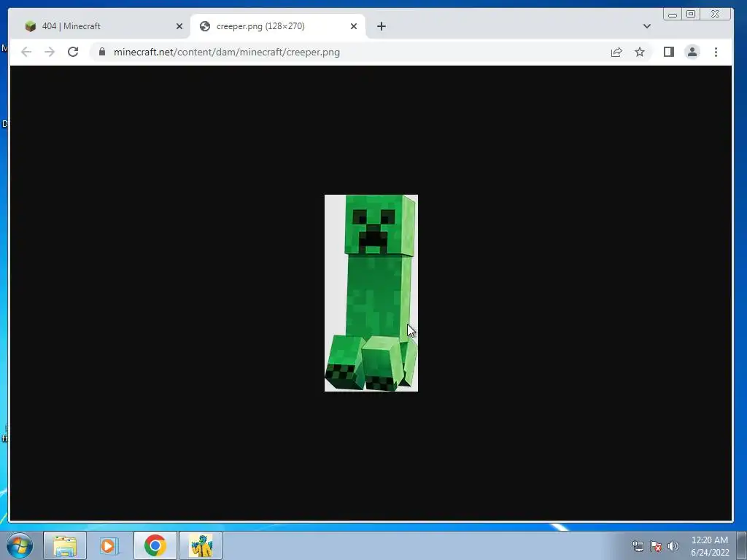Viewport: 747px width, 560px height.
Task: Close the Chrome window
Action: pyautogui.click(x=715, y=15)
